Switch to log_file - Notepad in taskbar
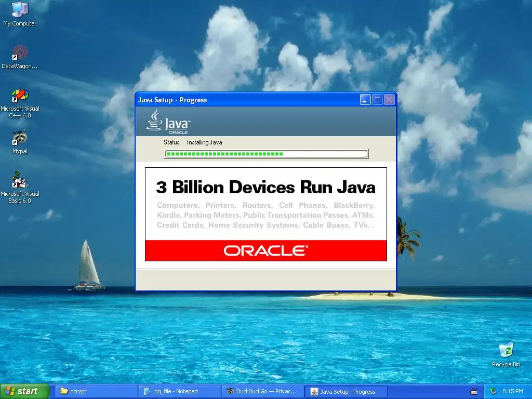 coord(180,391)
